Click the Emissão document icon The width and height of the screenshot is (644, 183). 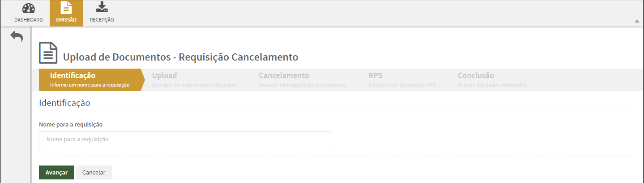66,8
